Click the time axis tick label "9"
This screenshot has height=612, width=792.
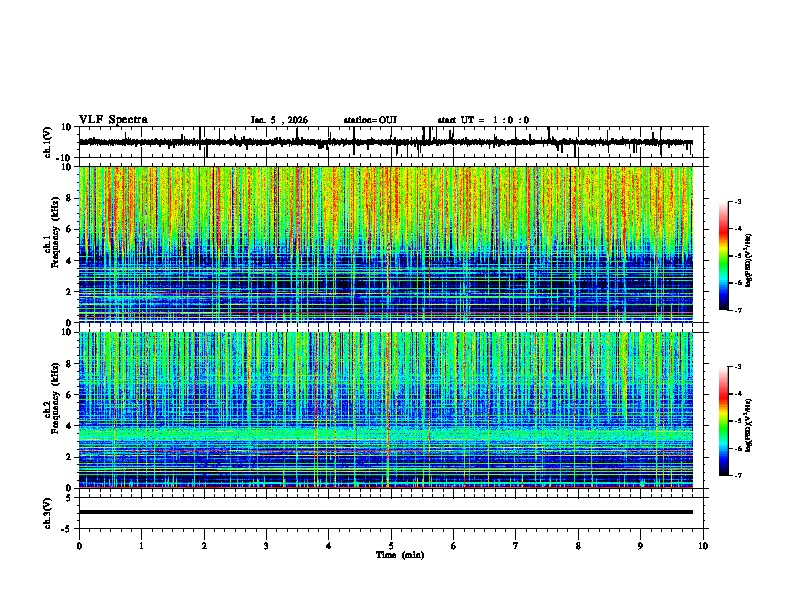tap(640, 546)
